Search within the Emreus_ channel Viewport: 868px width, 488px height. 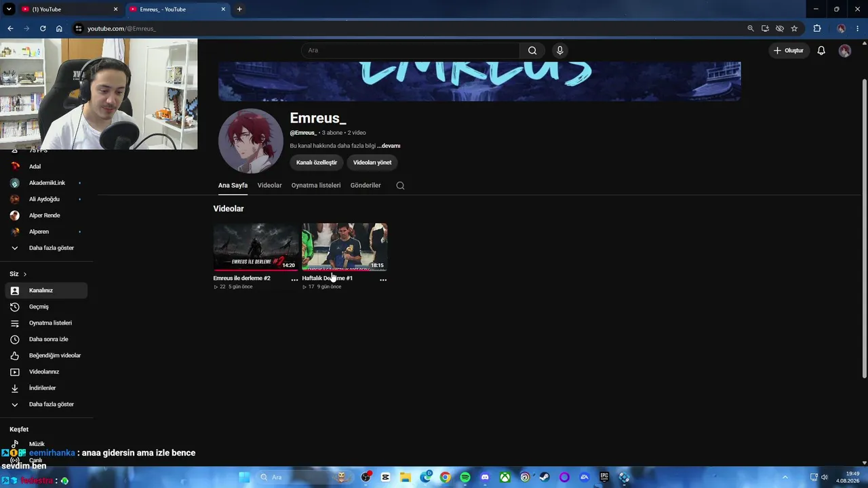[400, 186]
